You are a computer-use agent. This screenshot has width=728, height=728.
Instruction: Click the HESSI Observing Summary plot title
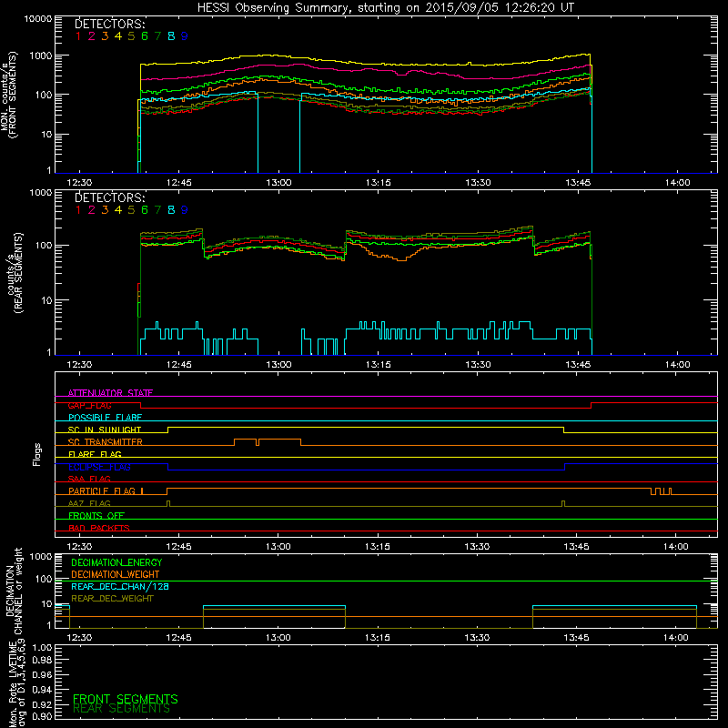point(385,8)
